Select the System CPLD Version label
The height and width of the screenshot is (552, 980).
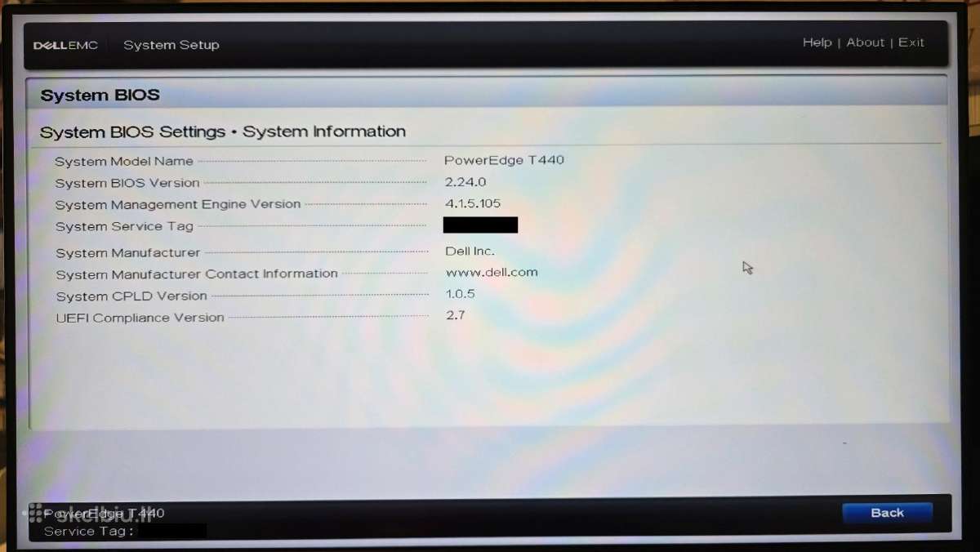(131, 296)
